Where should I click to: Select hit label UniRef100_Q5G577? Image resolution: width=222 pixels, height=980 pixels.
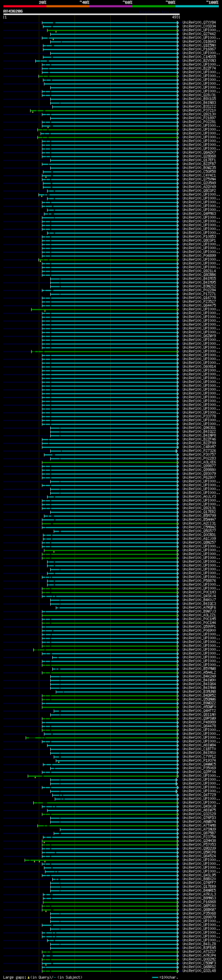point(199,531)
